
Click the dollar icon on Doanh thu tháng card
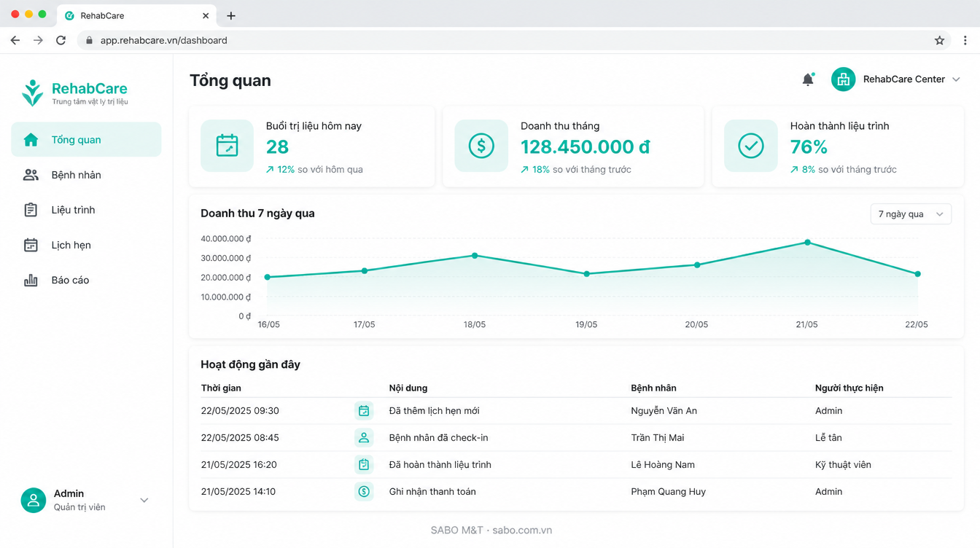(481, 146)
